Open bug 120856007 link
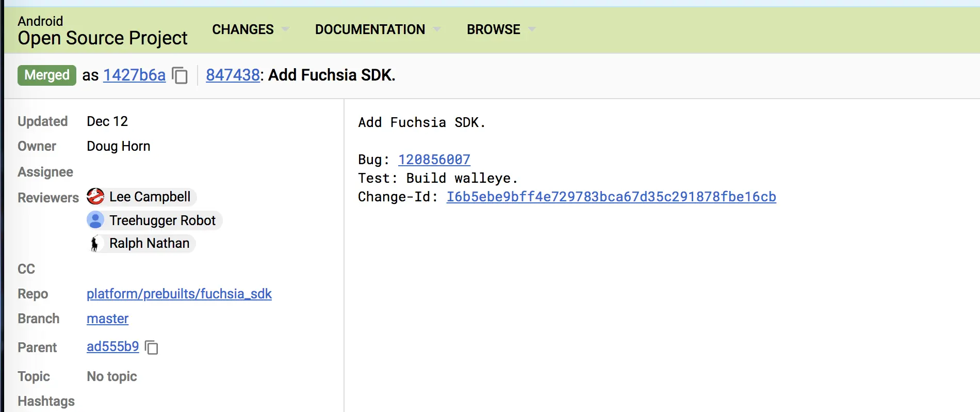This screenshot has width=980, height=412. [434, 160]
